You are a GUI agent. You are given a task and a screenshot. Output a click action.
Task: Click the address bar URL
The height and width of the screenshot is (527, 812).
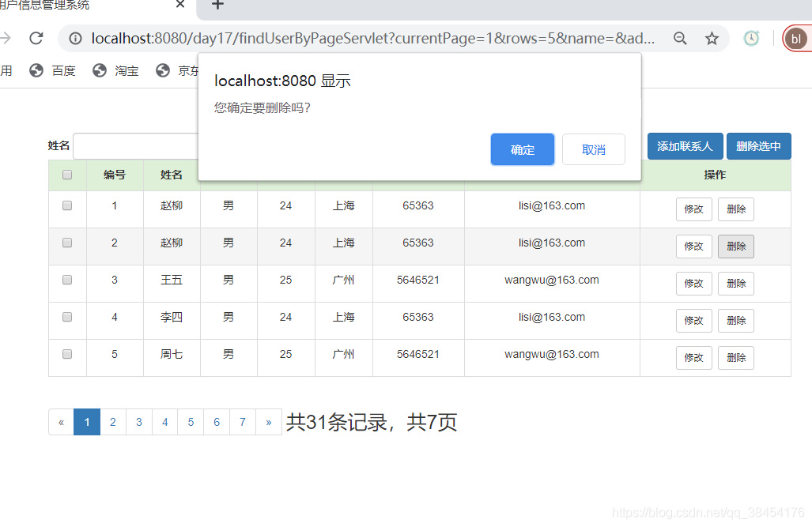373,38
